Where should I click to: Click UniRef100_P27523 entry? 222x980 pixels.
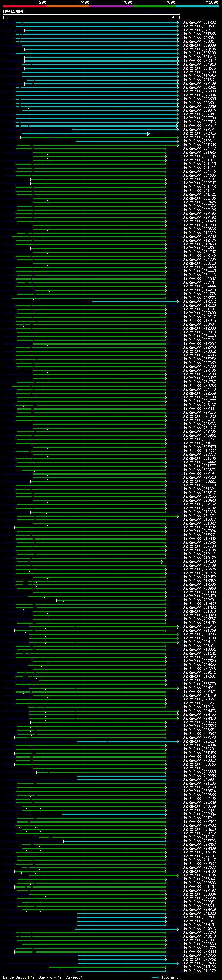pos(199,122)
